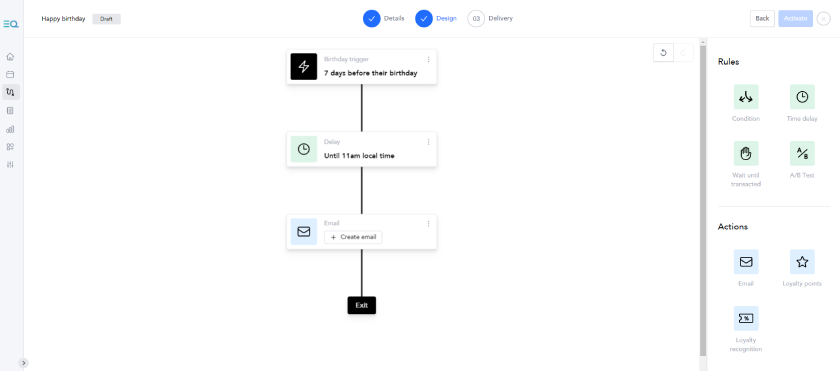Open the calendar icon in the sidebar
Viewport: 840px width, 371px height.
(x=10, y=74)
